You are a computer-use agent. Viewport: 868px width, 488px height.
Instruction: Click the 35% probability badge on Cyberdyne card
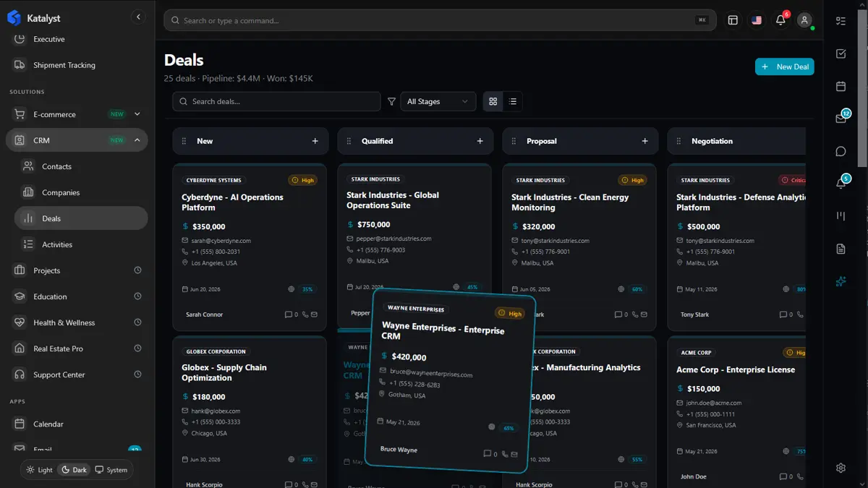(x=307, y=289)
